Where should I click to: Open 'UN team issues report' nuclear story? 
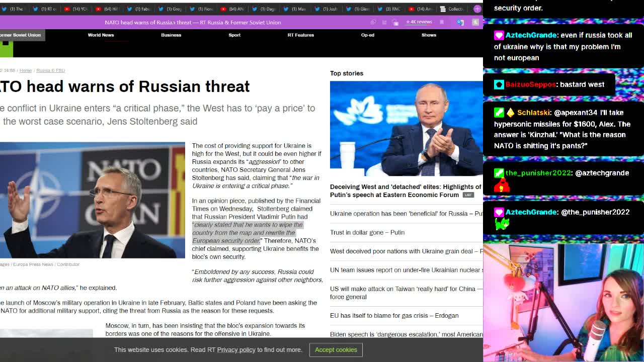point(406,270)
